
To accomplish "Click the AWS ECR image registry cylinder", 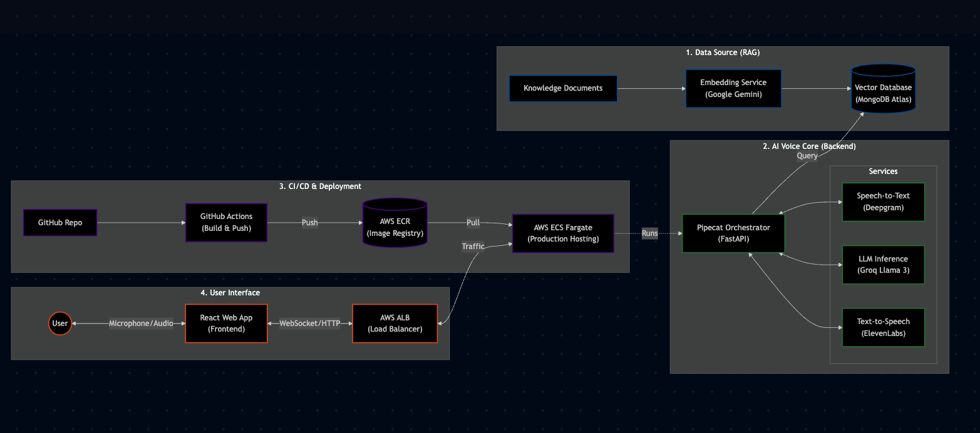I will pyautogui.click(x=395, y=222).
